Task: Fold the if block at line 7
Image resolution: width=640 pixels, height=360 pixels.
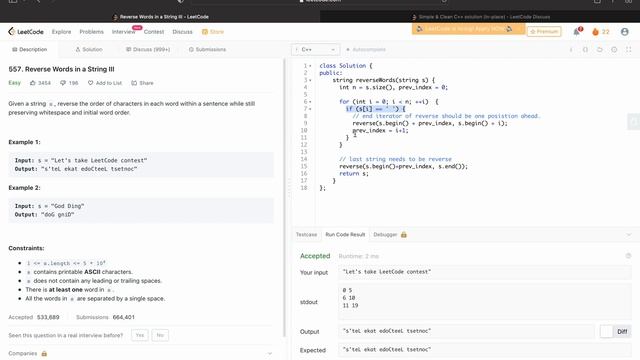Action: coord(310,109)
